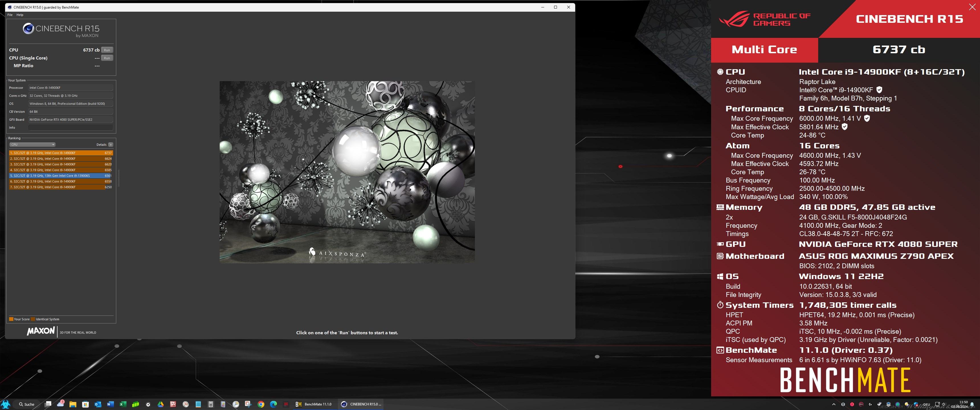Open Outlook from the taskbar
The image size is (980, 410).
tap(98, 404)
